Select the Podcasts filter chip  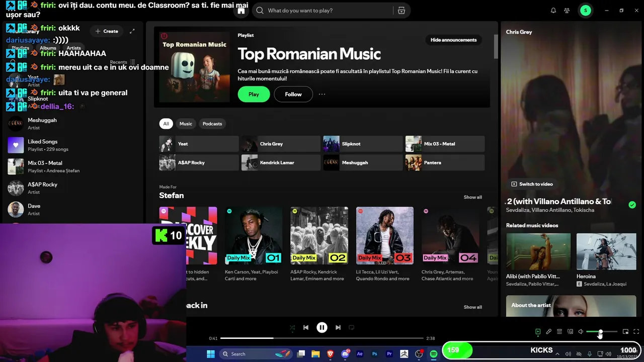212,124
